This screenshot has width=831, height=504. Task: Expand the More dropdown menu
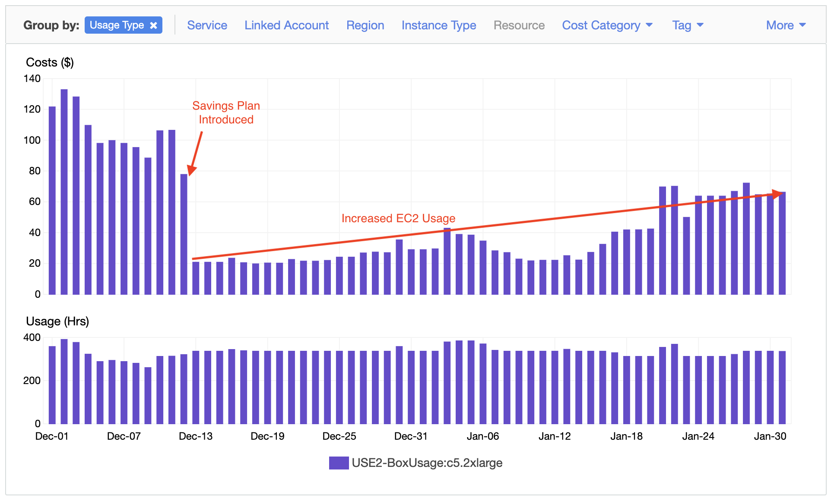coord(786,25)
